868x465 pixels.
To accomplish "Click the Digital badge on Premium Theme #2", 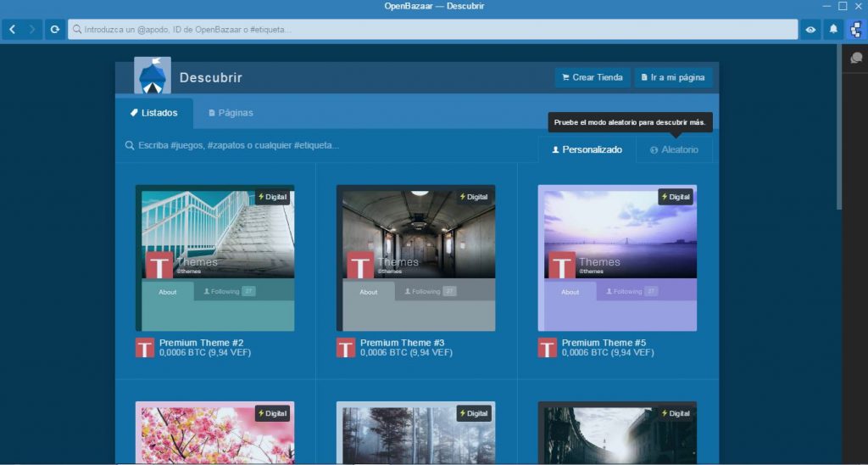I will click(272, 197).
